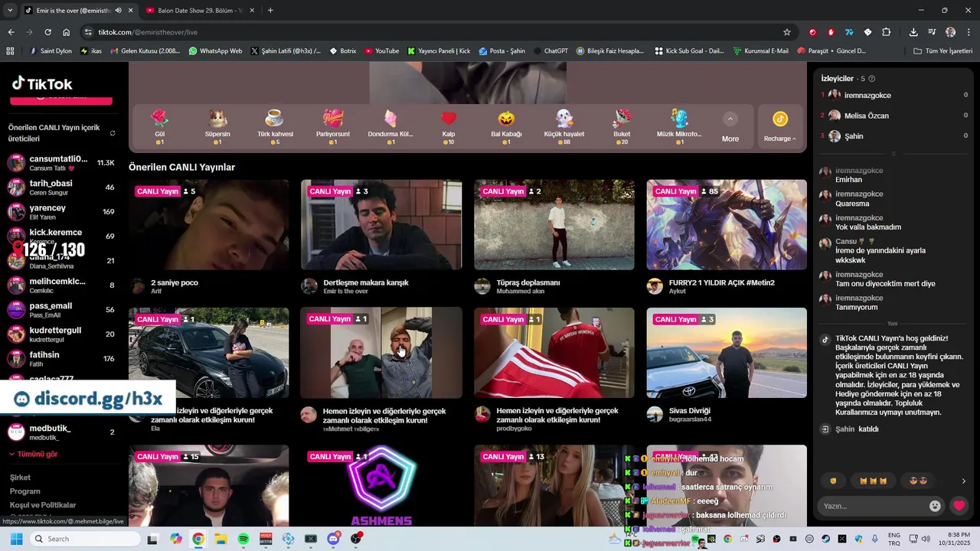Screen dimensions: 980x551
Task: Send the Müzik Mikrofo... gift
Action: [x=679, y=126]
